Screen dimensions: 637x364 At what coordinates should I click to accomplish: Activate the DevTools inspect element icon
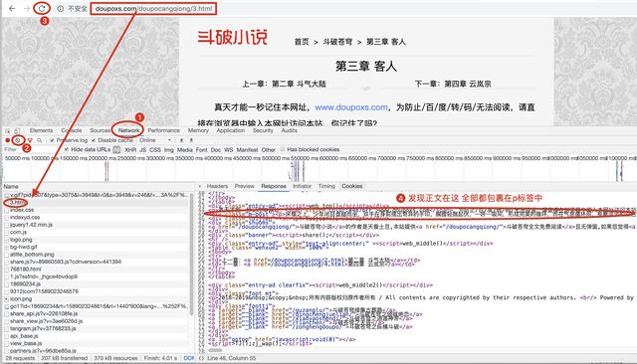pos(8,130)
